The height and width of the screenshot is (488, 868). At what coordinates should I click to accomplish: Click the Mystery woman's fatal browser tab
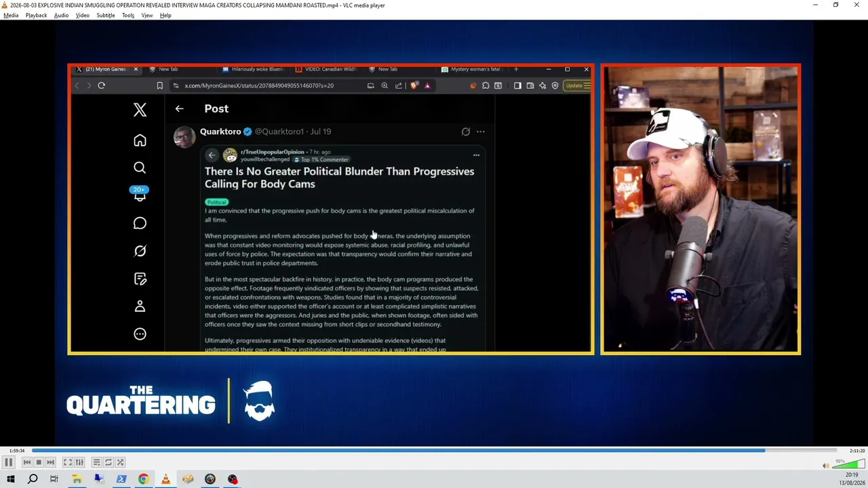pyautogui.click(x=475, y=69)
